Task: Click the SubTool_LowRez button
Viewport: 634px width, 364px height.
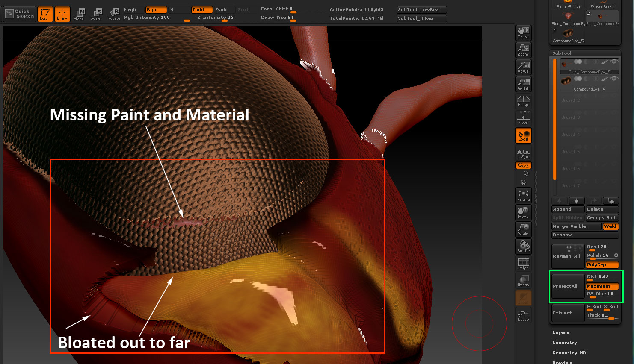Action: pyautogui.click(x=421, y=10)
